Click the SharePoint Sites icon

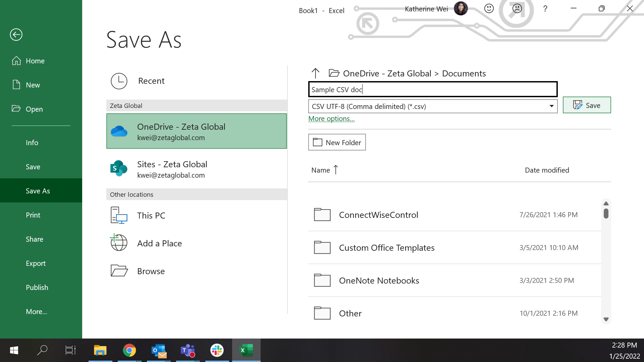(119, 169)
